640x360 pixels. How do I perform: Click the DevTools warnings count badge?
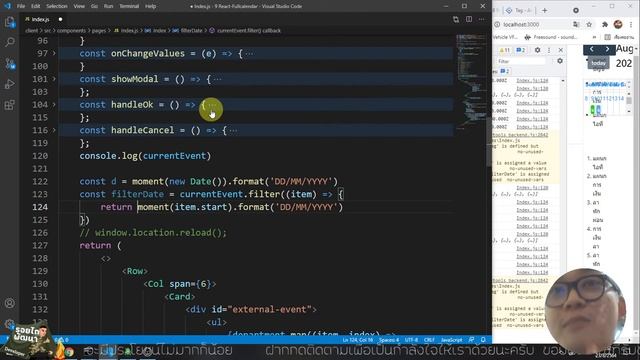(505, 50)
